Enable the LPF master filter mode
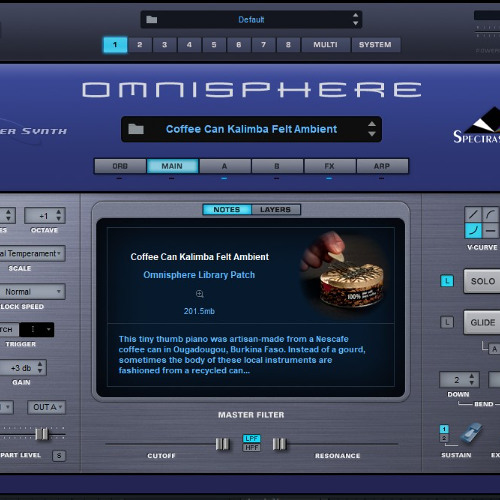Image resolution: width=500 pixels, height=500 pixels. point(252,438)
